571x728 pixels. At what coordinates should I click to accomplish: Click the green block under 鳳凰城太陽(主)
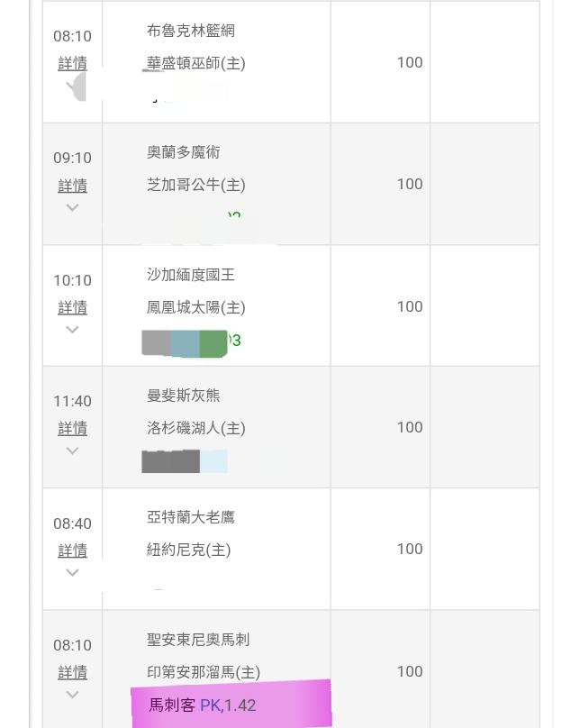coord(213,343)
